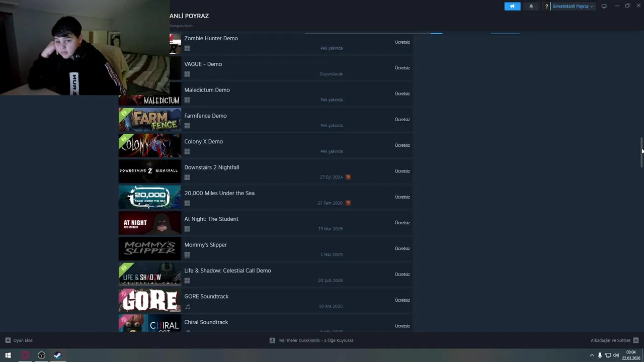Open Arkadaşlar ve Sohbet friends chat
This screenshot has width=644, height=362.
coord(614,340)
